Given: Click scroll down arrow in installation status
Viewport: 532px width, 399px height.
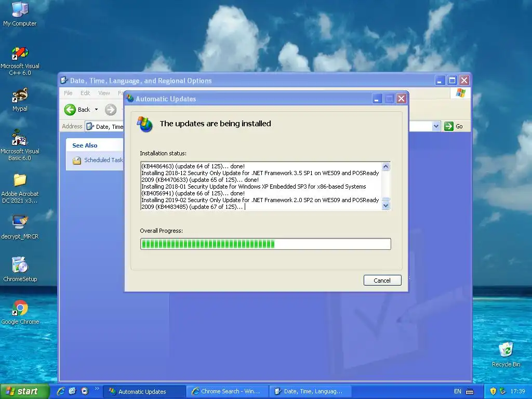Looking at the screenshot, I should pos(386,206).
